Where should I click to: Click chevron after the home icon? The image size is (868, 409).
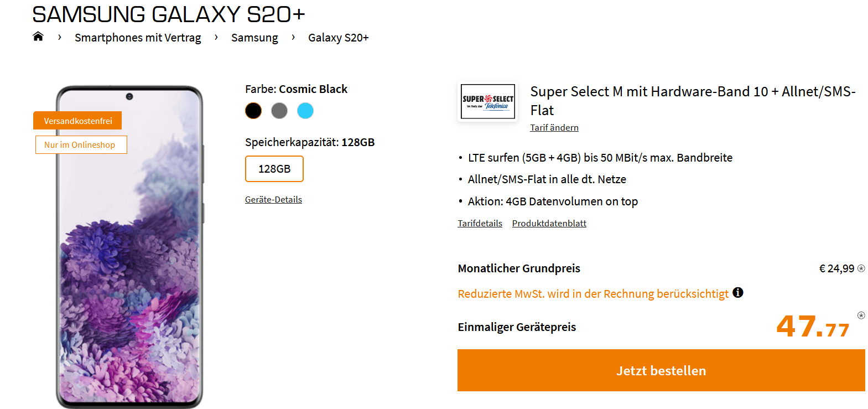click(x=60, y=37)
